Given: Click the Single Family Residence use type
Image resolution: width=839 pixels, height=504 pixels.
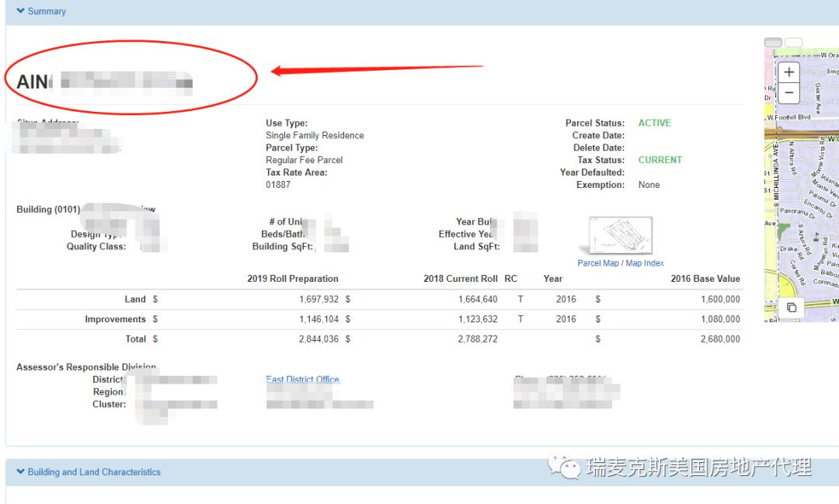Looking at the screenshot, I should [x=315, y=135].
